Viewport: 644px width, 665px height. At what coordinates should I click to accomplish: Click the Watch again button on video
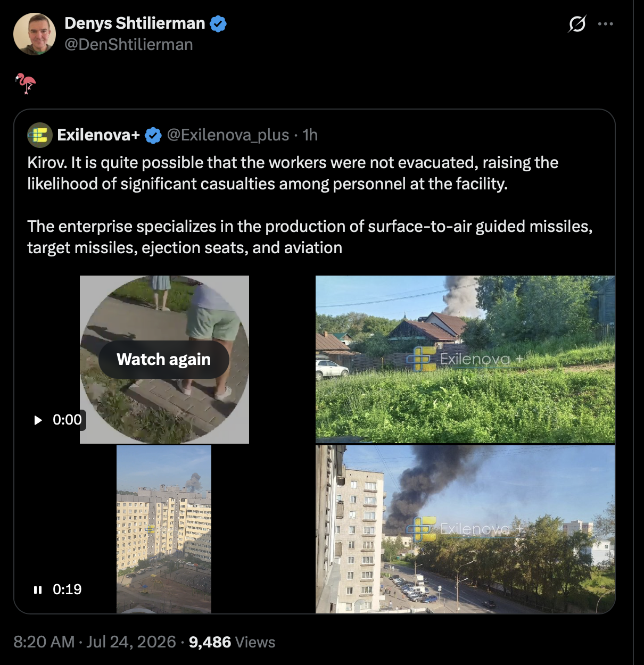[x=164, y=360]
